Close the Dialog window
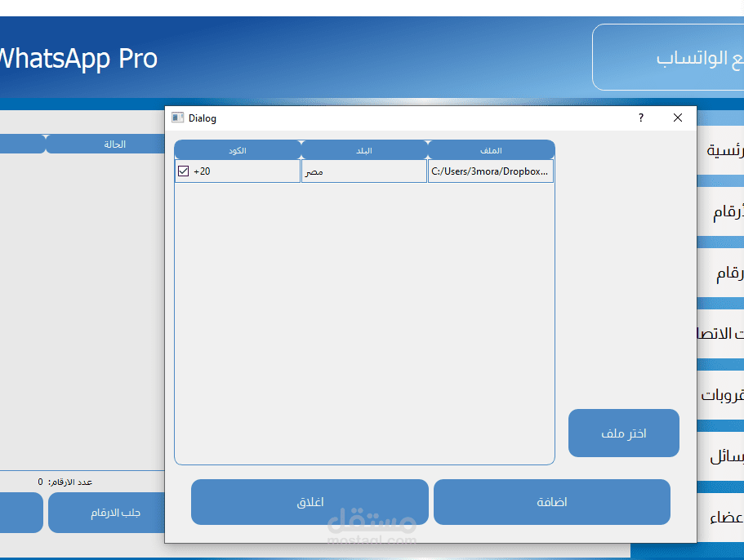This screenshot has width=744, height=560. (x=678, y=118)
